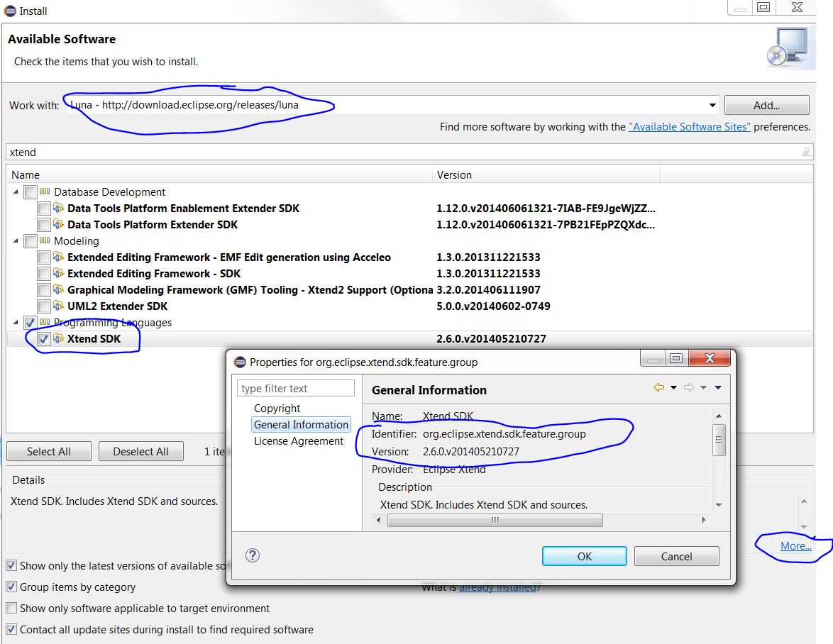Toggle Contact all update sites during install
833x644 pixels.
[x=11, y=629]
